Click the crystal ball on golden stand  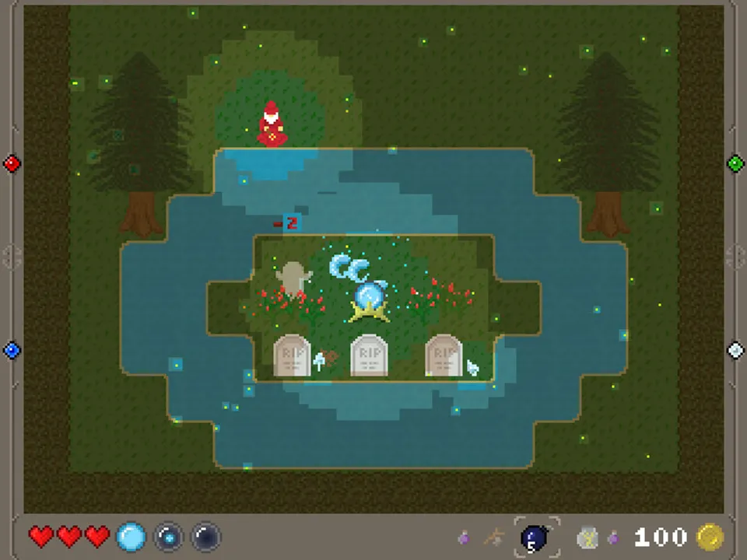point(369,302)
